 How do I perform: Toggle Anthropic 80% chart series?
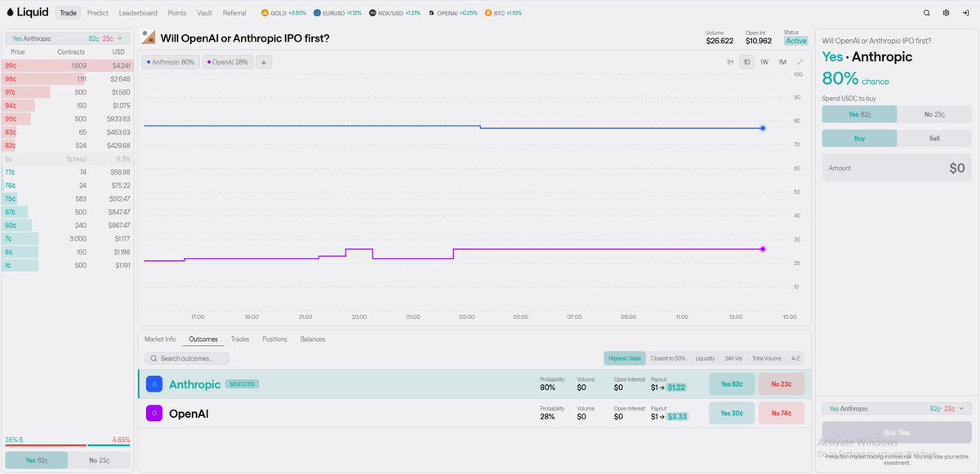pyautogui.click(x=170, y=62)
